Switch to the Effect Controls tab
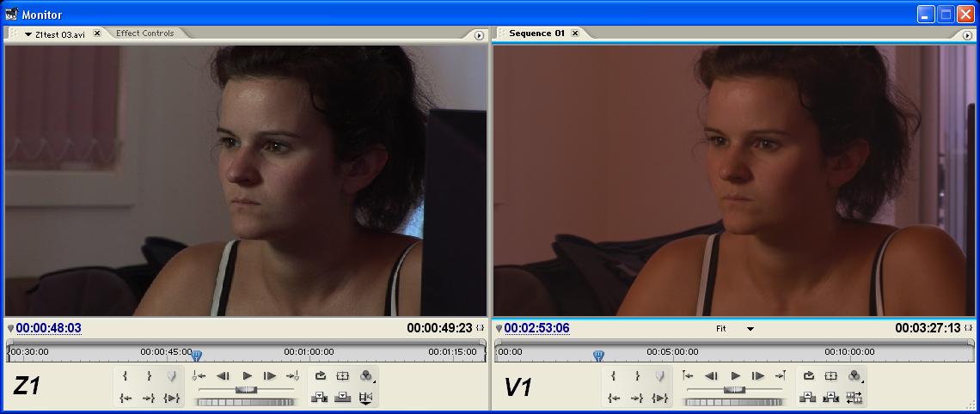 [x=145, y=33]
